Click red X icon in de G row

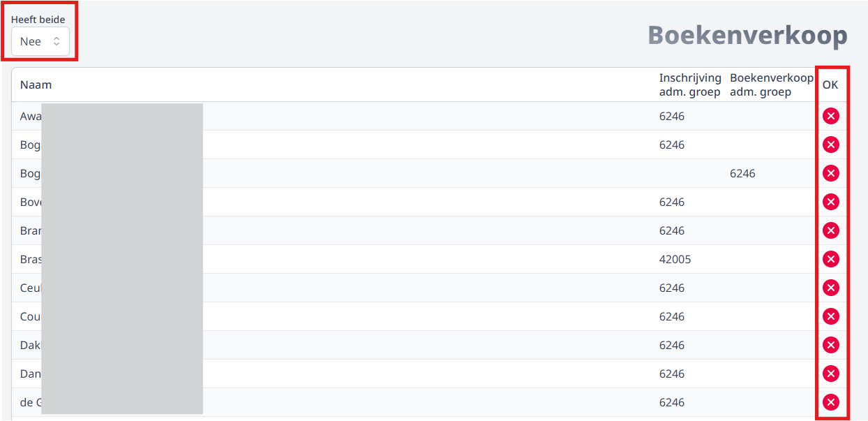tap(830, 402)
